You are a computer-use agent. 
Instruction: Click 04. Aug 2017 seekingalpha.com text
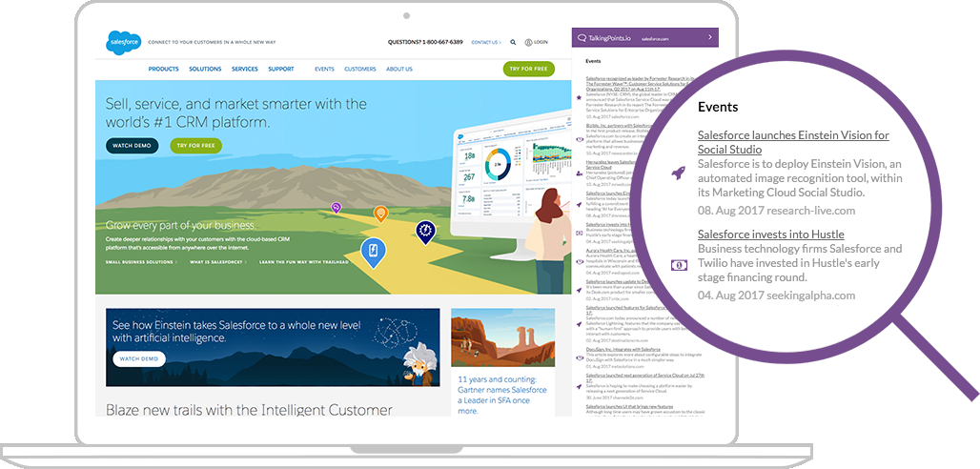(x=776, y=296)
